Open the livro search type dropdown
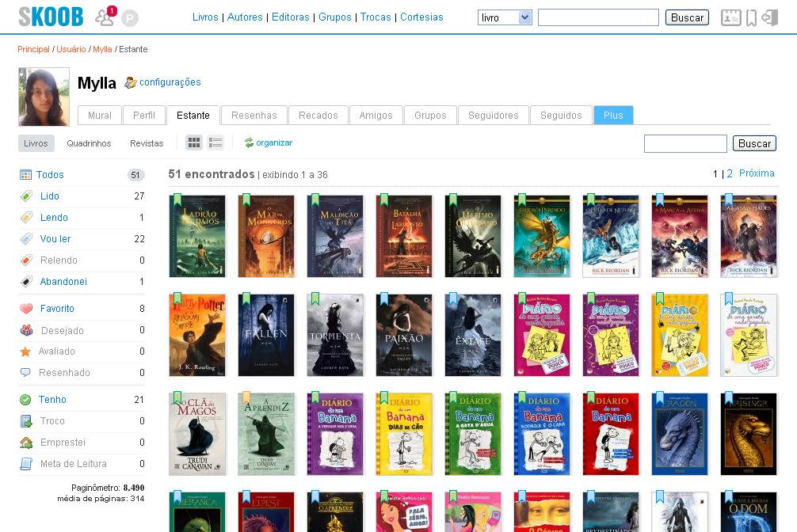The width and height of the screenshot is (797, 532). point(505,17)
